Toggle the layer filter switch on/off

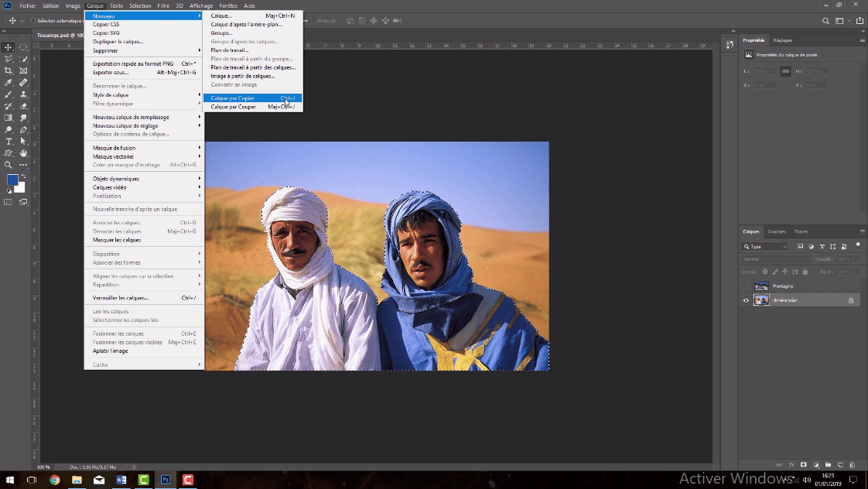pyautogui.click(x=859, y=247)
